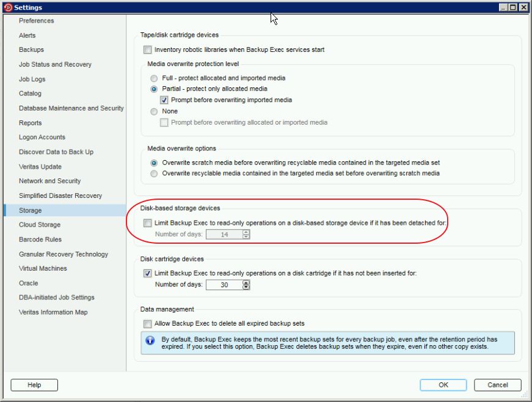Viewport: 532px width, 402px height.
Task: Enable read-only limit for detached disk-based storage
Action: click(147, 223)
